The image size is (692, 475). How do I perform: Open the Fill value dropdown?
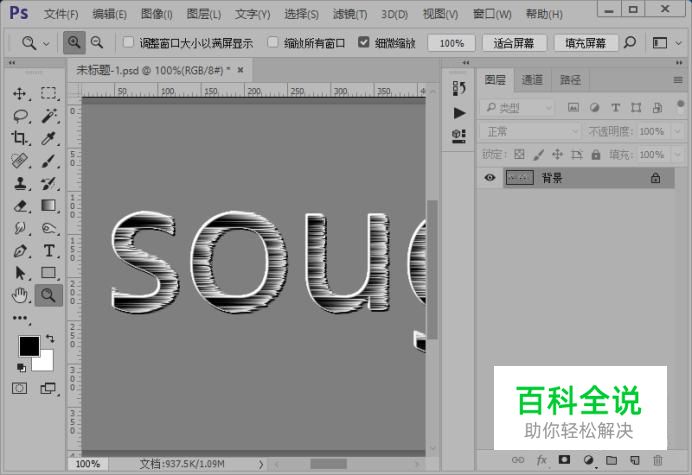tap(677, 155)
